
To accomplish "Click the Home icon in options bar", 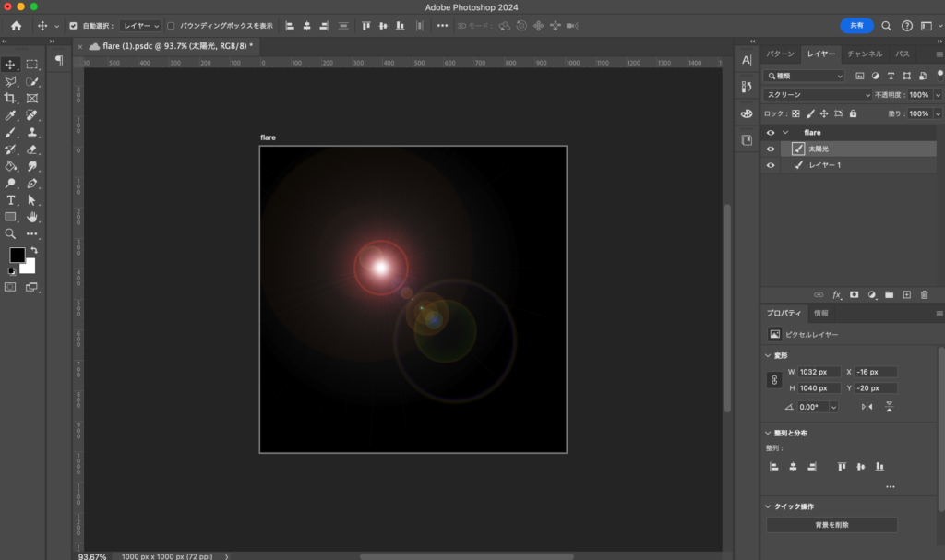I will 16,26.
